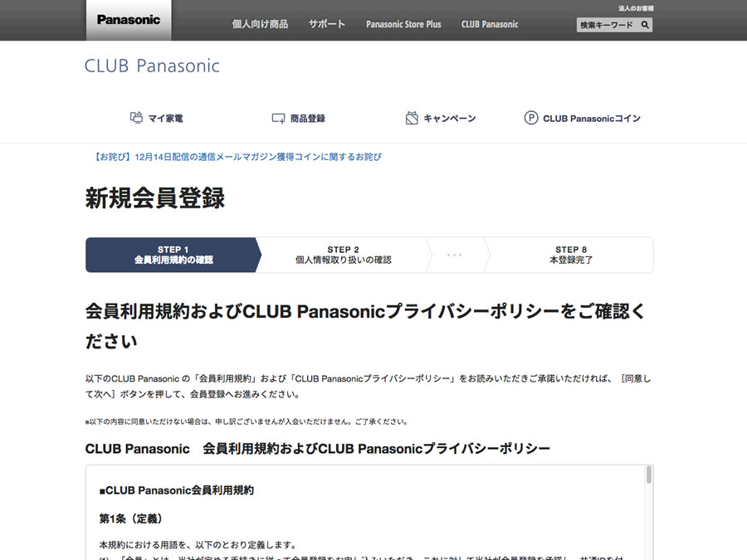Click the キャンペーン gift icon
This screenshot has height=560, width=747.
412,118
